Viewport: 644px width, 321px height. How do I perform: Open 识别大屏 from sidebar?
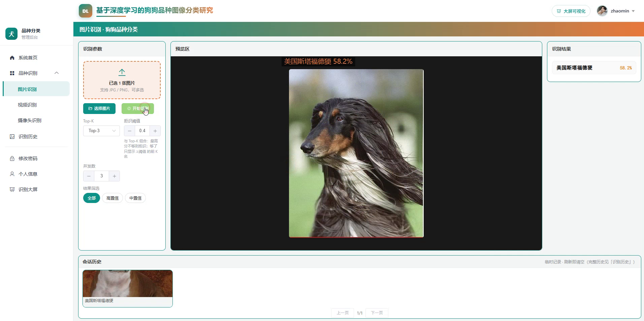(36, 189)
